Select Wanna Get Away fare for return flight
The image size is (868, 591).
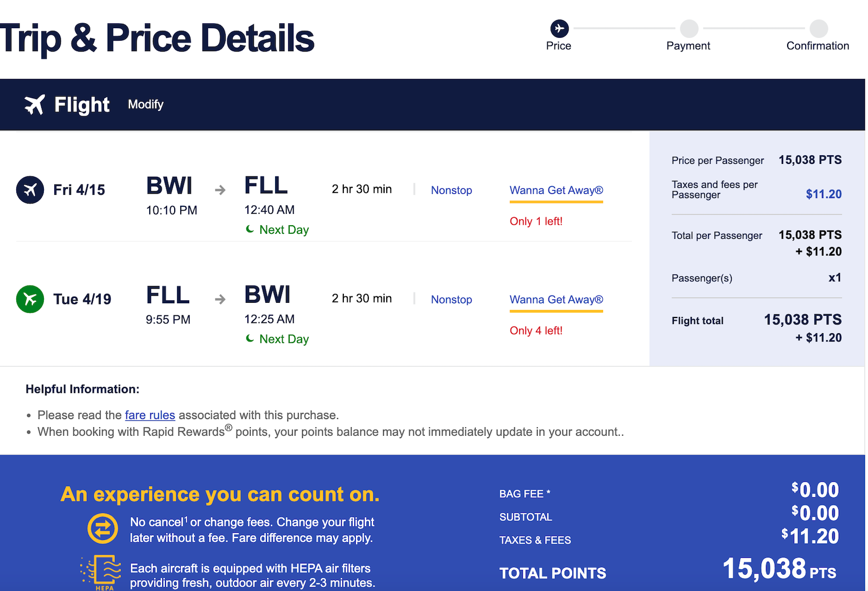pyautogui.click(x=556, y=299)
